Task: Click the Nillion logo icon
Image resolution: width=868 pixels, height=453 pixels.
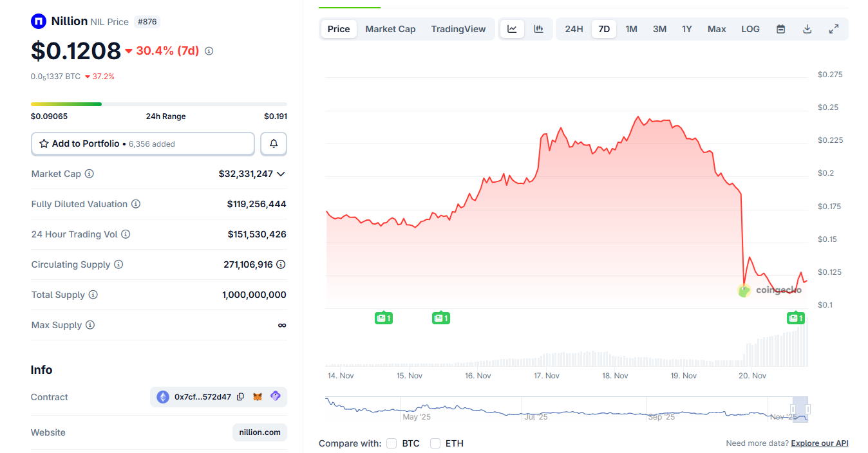Action: coord(39,21)
